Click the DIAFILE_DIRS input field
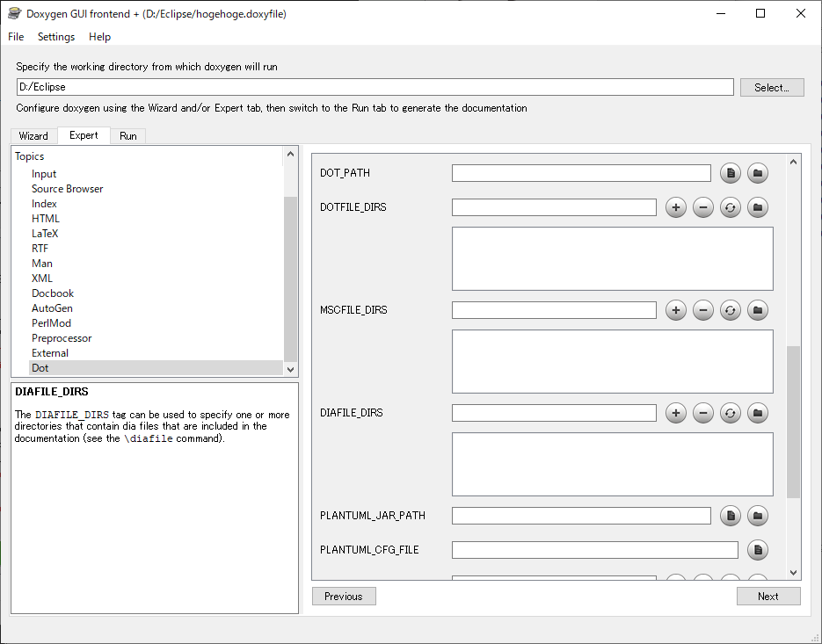822x644 pixels. click(554, 413)
